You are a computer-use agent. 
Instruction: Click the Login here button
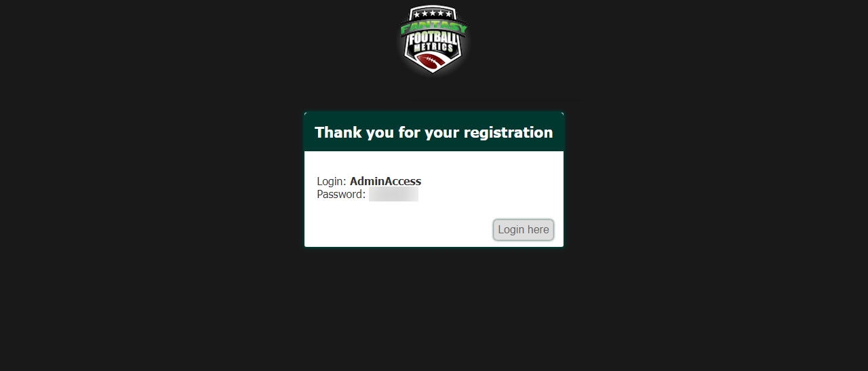tap(524, 230)
